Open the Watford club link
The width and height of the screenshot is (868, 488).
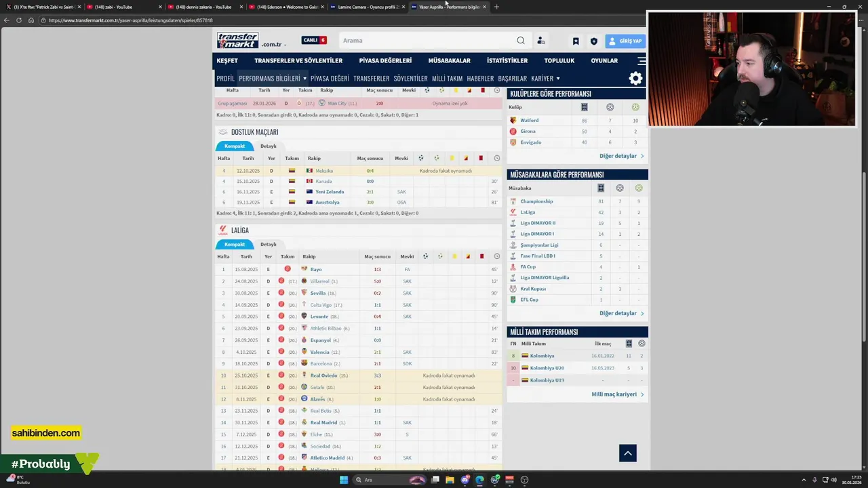530,121
